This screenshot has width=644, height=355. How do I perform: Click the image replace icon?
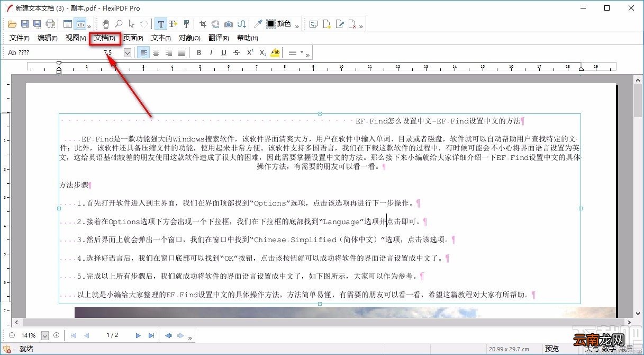coord(215,24)
